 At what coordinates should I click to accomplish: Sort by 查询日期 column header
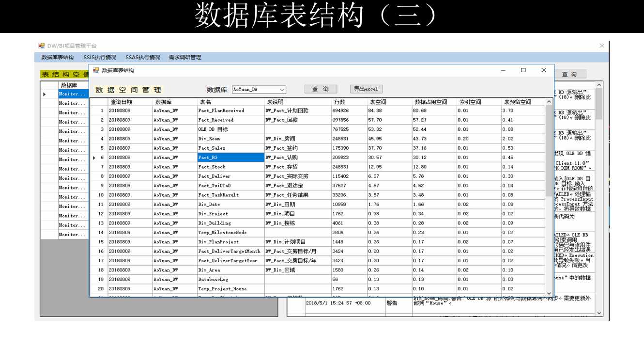click(x=130, y=102)
